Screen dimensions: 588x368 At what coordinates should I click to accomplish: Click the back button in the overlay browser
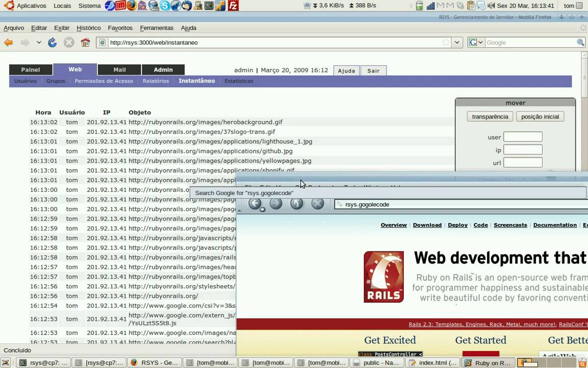255,203
